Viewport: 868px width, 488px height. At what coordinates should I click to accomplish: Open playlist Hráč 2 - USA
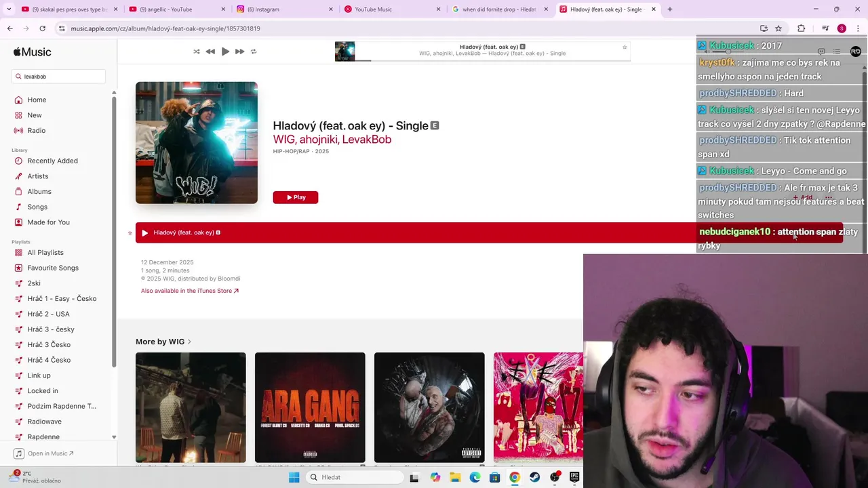point(48,314)
